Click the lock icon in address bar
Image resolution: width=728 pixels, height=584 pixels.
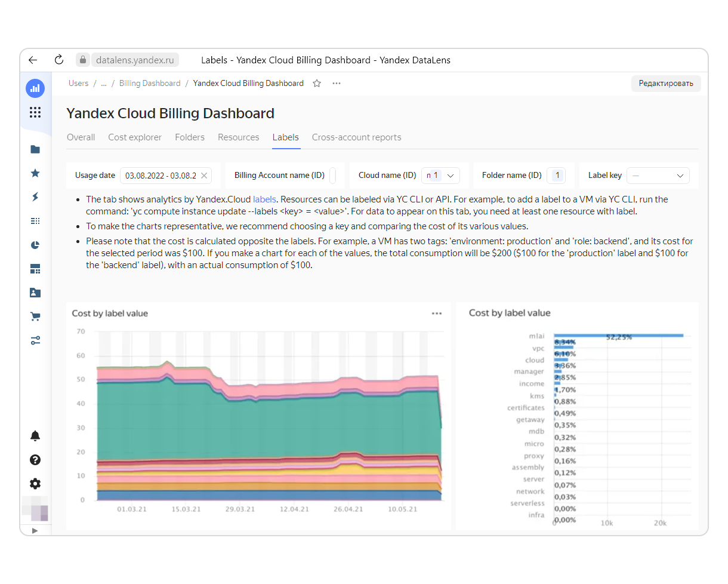pyautogui.click(x=83, y=60)
